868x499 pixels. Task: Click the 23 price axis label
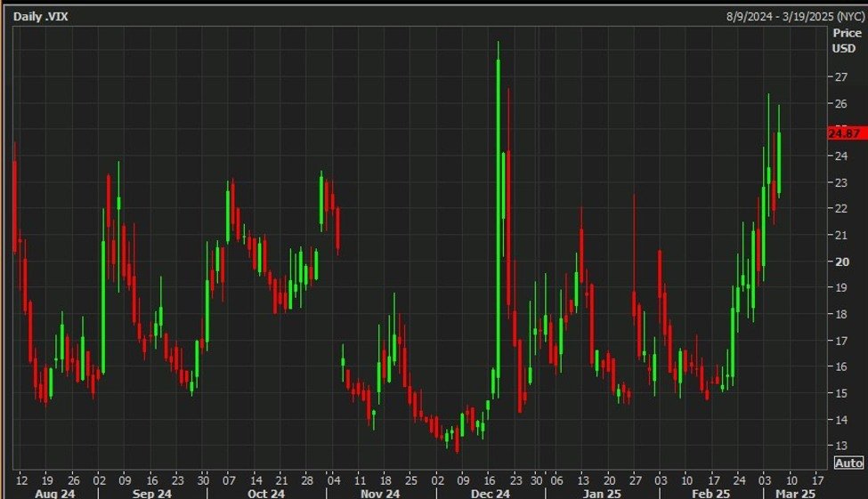(840, 182)
